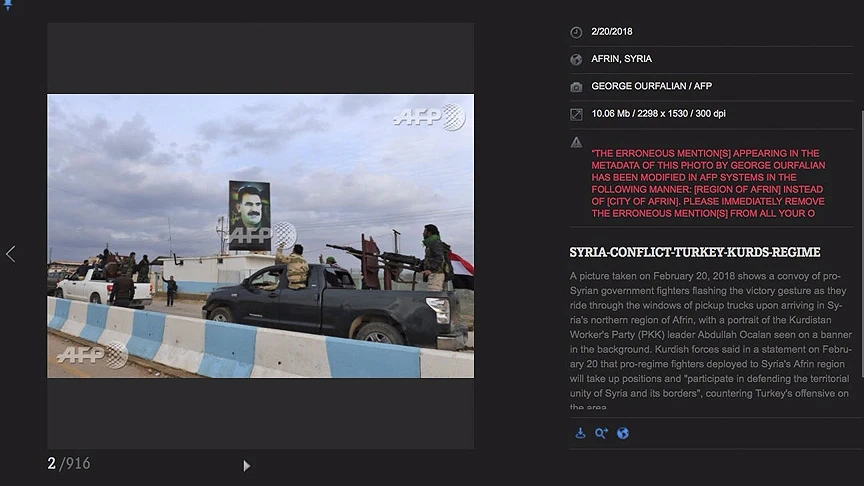Screen dimensions: 864x486
Task: Click the blue globe icon
Action: (623, 433)
